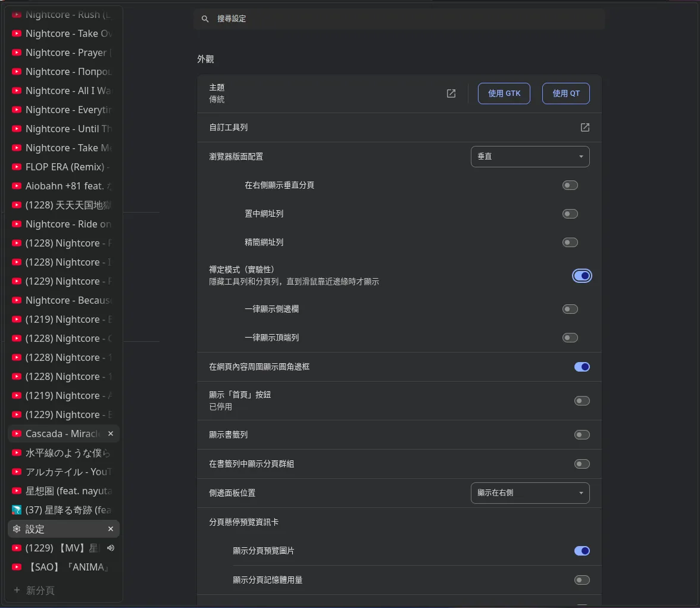Open 自訂工具列 external link icon
This screenshot has width=700, height=608.
585,127
